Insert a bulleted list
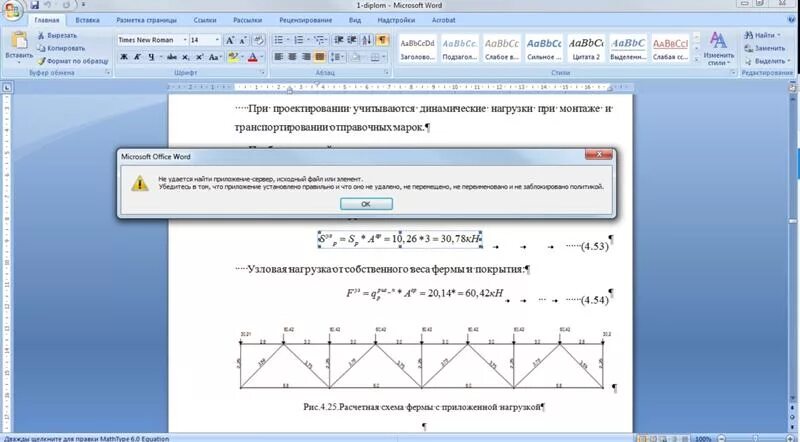Viewport: 800px width, 442px height. (x=279, y=40)
